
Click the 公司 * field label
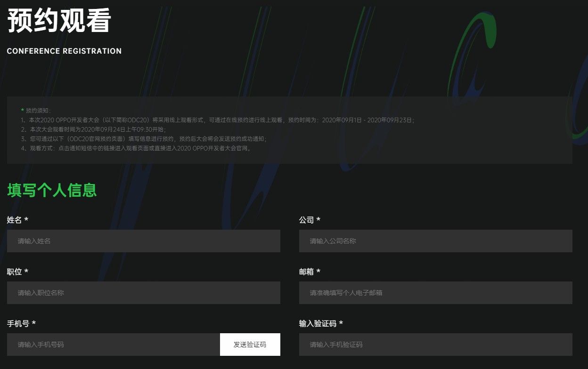310,220
